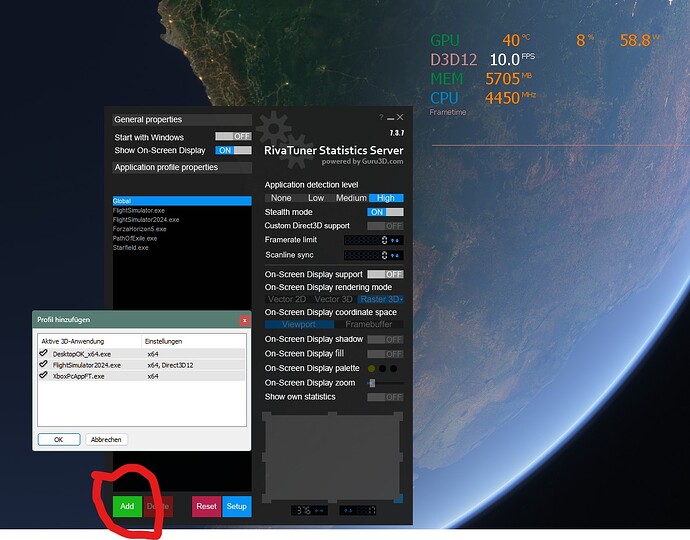Toggle Show On-Screen Display switch
Viewport: 690px width, 540px height.
tap(233, 150)
